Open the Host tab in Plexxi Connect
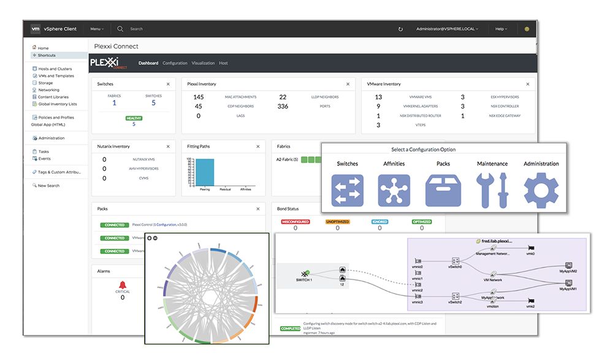The image size is (613, 364). (223, 63)
